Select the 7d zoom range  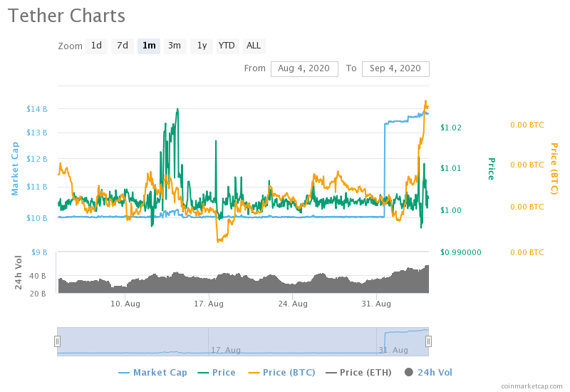123,46
